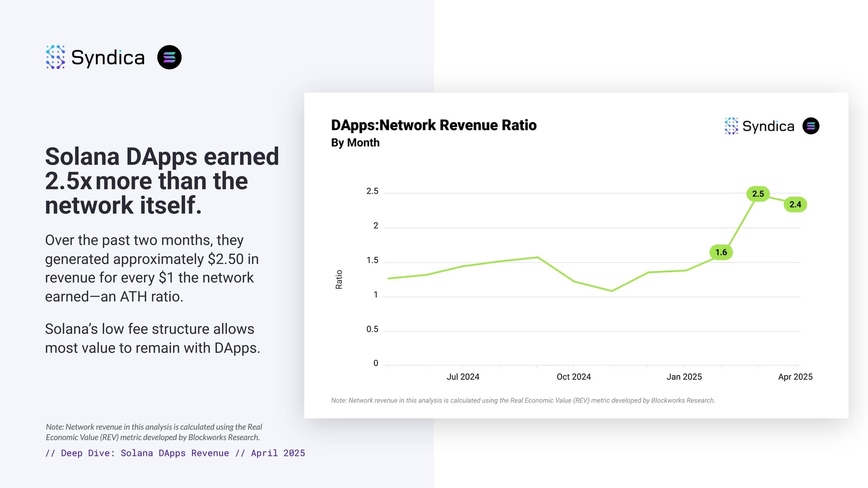
Task: Open the Deep Dive: Solana DApps Revenue footer link
Action: 175,453
